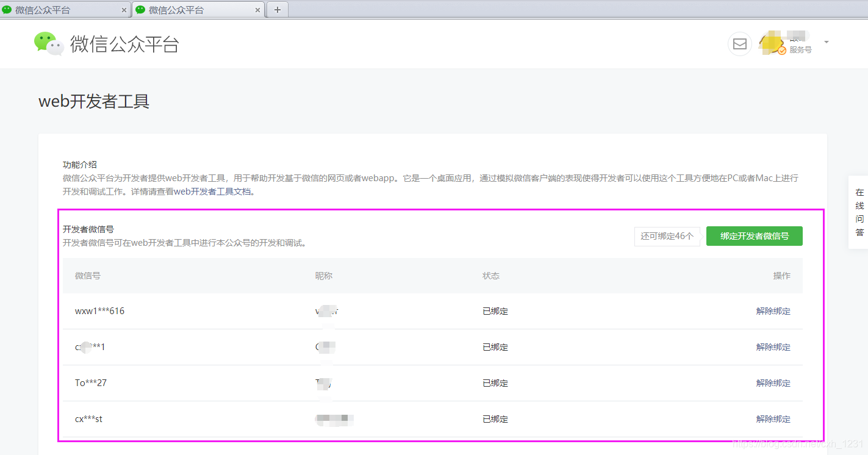Open the envelope messages icon
This screenshot has height=455, width=868.
click(739, 44)
